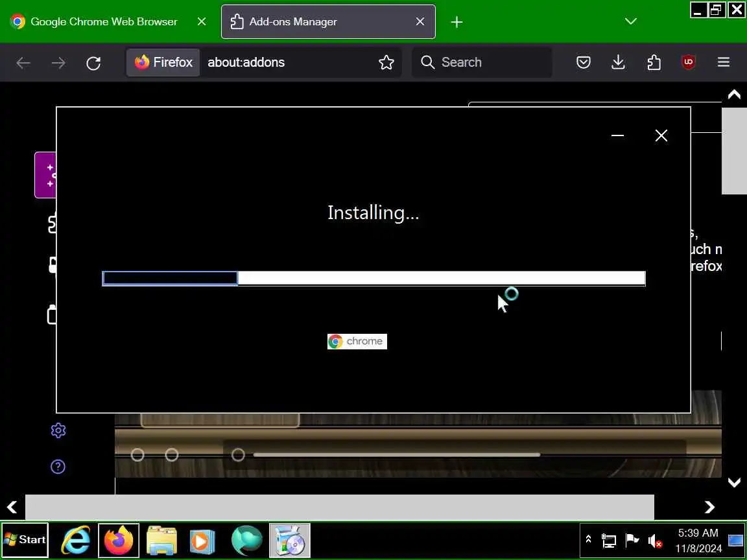Viewport: 747px width, 560px height.
Task: Switch to installer setup taskbar item
Action: click(x=290, y=540)
